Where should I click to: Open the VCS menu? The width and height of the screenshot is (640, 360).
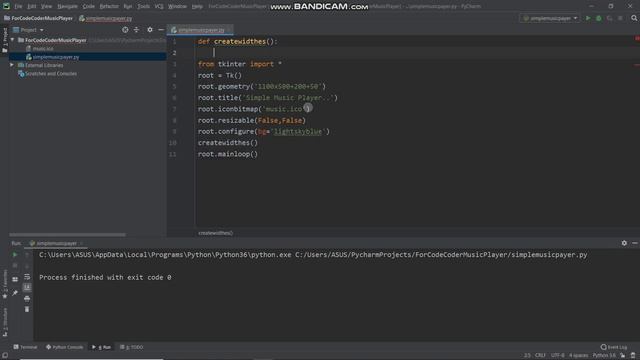pos(159,7)
